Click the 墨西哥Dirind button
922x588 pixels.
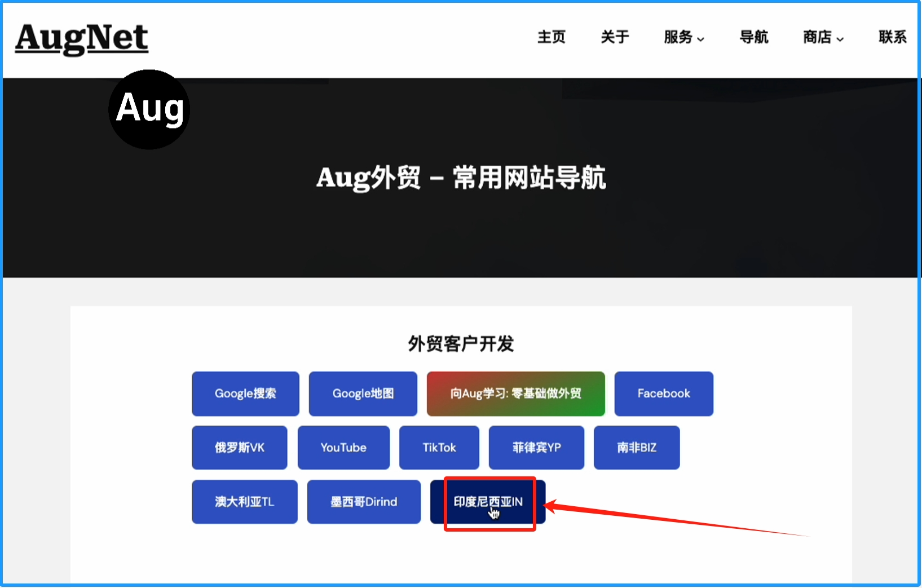pyautogui.click(x=364, y=502)
